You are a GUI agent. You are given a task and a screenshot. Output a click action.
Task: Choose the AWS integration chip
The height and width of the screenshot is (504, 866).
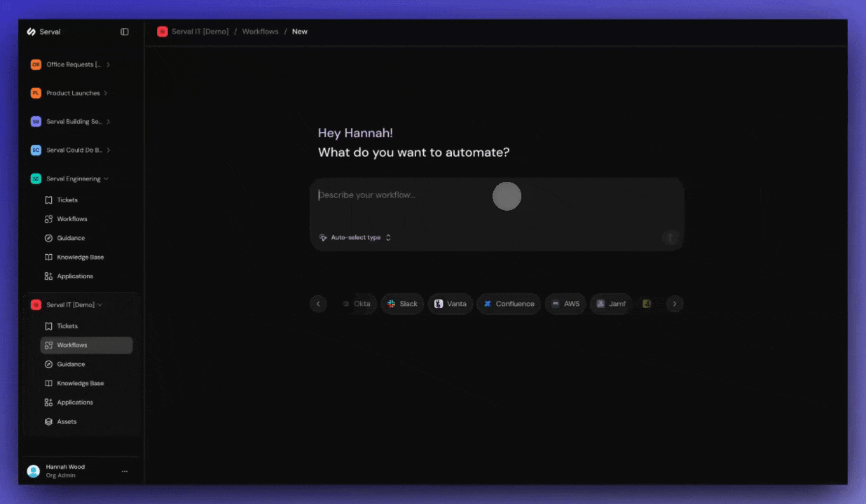565,304
